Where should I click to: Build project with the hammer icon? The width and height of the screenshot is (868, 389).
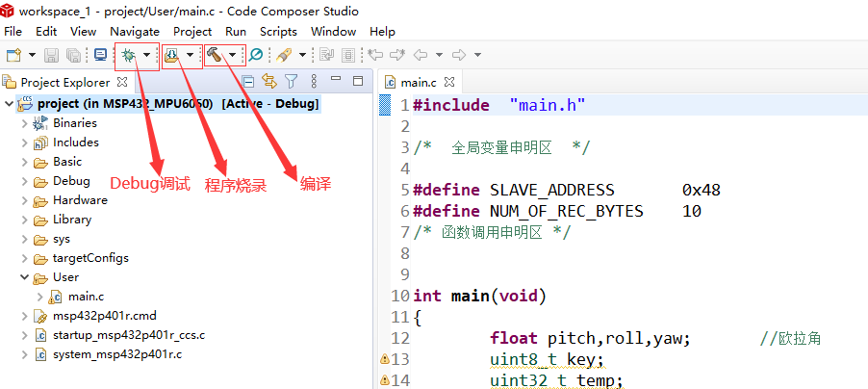[x=215, y=55]
